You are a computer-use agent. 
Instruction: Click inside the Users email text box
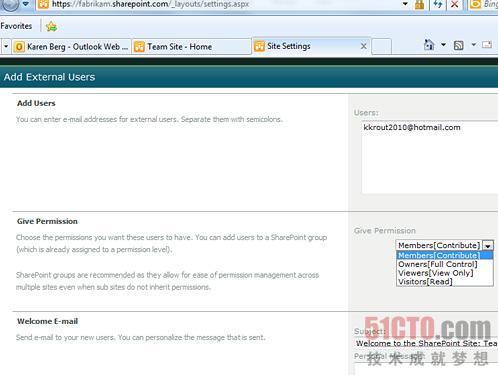click(430, 157)
